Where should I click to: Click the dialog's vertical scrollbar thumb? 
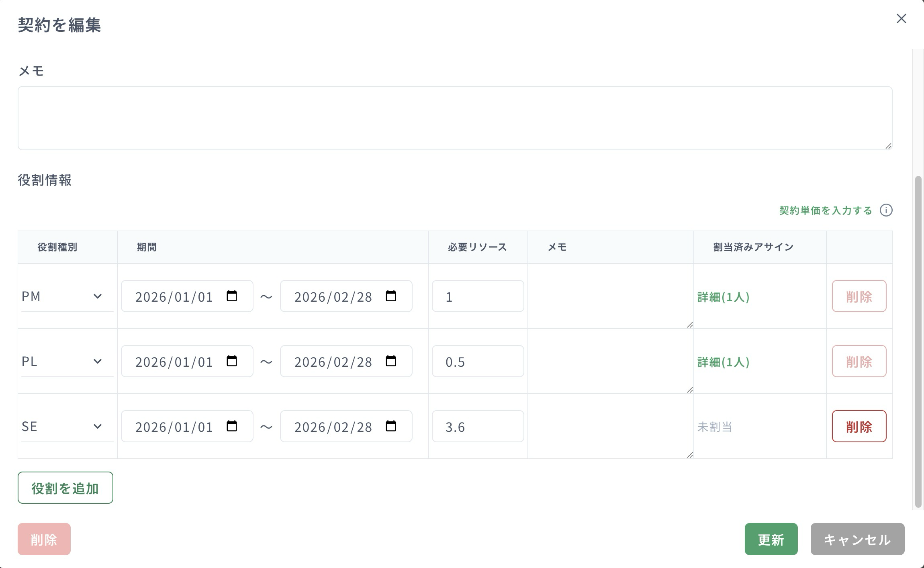918,341
